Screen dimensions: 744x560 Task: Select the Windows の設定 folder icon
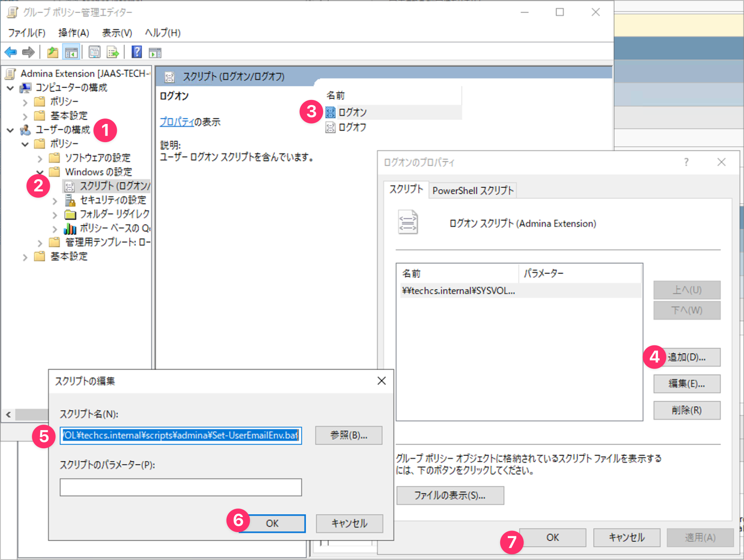point(54,172)
